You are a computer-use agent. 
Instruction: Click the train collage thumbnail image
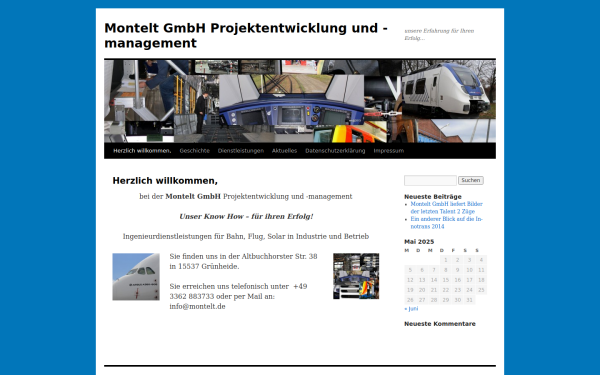coord(356,276)
